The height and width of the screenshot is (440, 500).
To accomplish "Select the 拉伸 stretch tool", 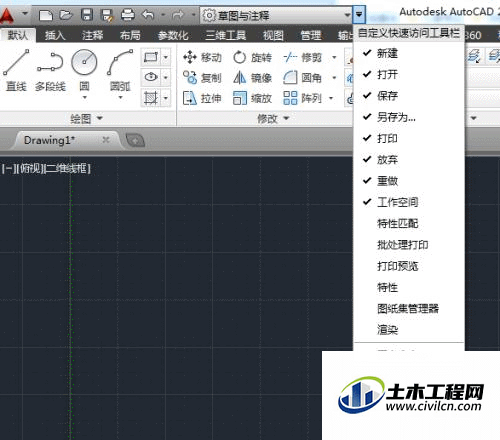I will (202, 98).
